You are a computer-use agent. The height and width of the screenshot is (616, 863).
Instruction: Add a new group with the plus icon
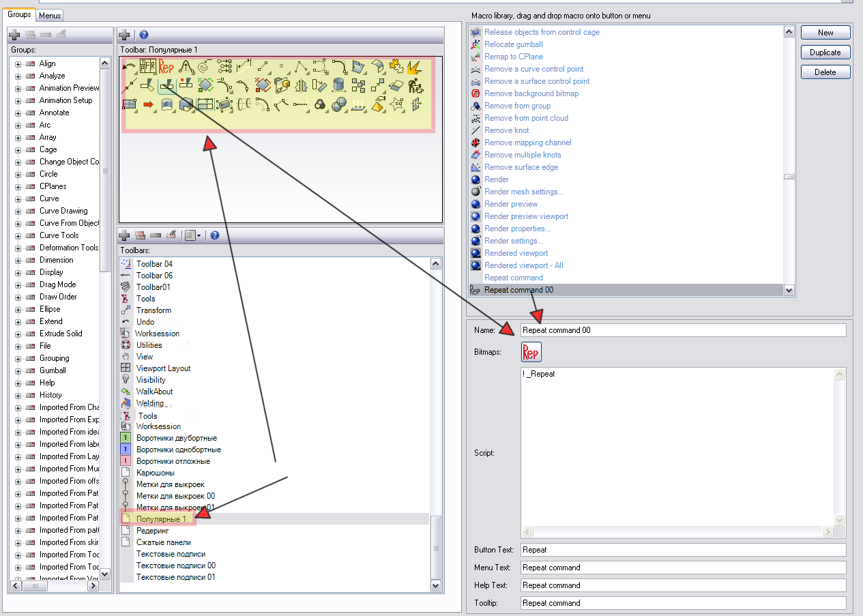pyautogui.click(x=14, y=35)
